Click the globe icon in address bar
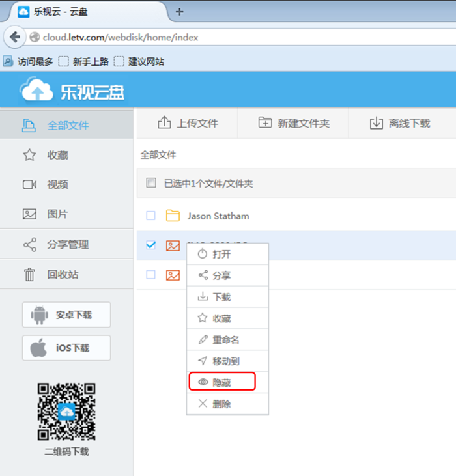Screen dimensions: 456x476 [x=35, y=37]
